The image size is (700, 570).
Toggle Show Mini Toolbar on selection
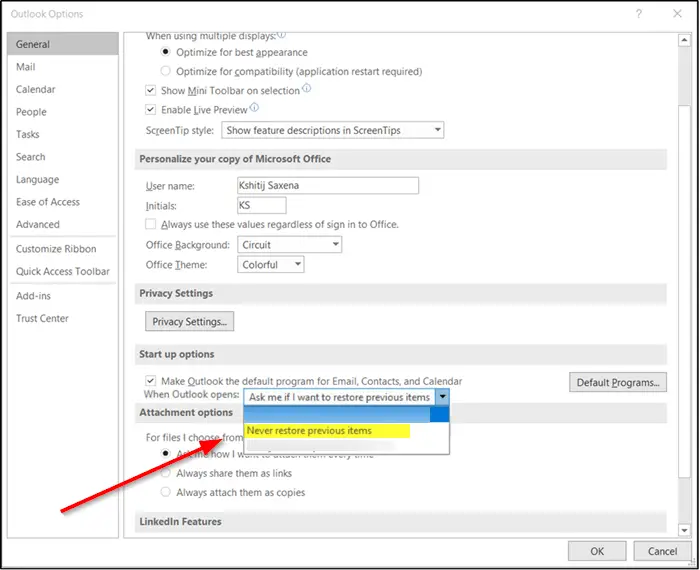(150, 90)
